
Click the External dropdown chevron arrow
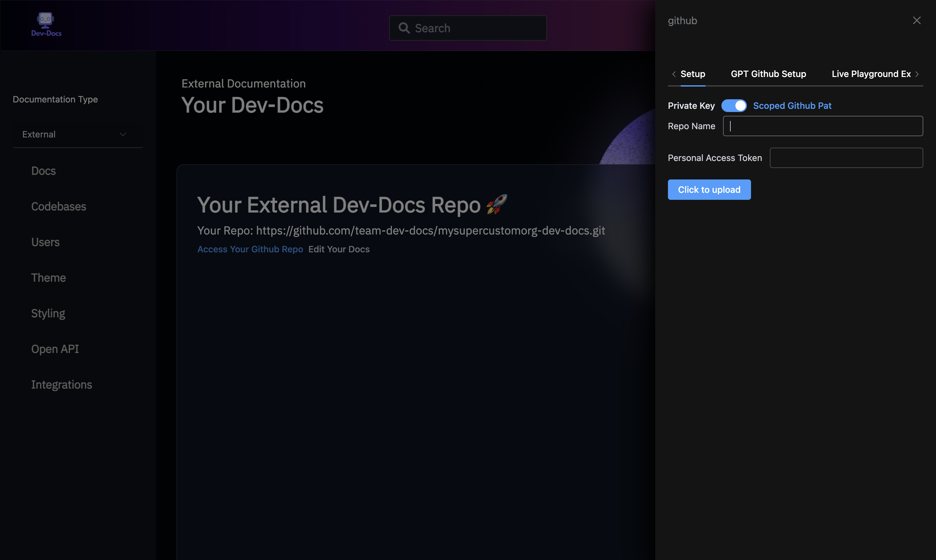point(123,134)
